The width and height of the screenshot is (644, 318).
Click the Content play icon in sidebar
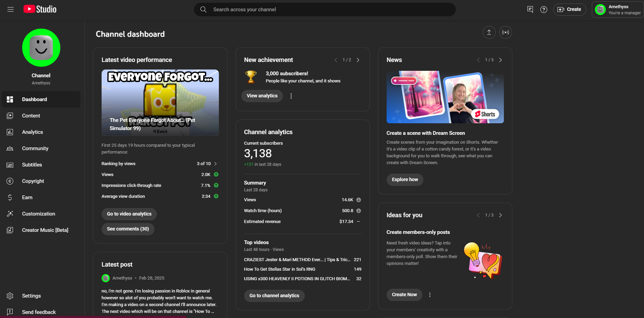(10, 116)
